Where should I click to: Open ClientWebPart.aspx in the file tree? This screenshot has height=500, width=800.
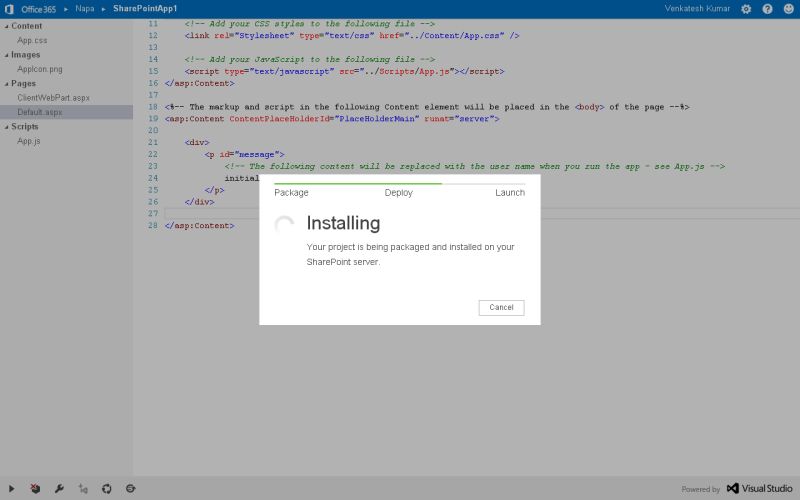54,97
